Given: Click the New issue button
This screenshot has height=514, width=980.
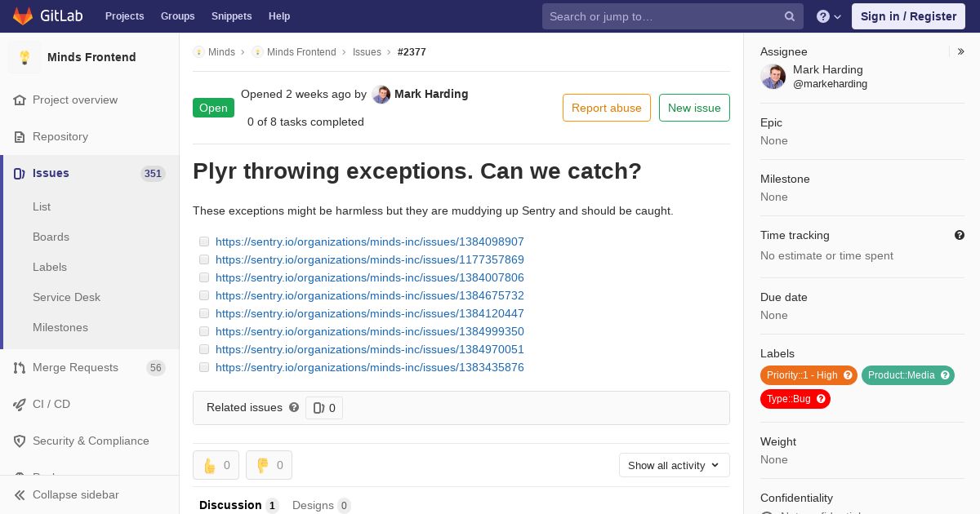Looking at the screenshot, I should point(694,108).
